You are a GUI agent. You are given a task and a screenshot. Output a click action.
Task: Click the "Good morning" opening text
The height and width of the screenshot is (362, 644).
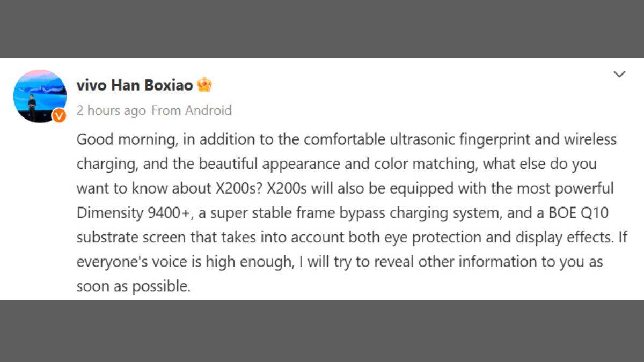point(126,139)
